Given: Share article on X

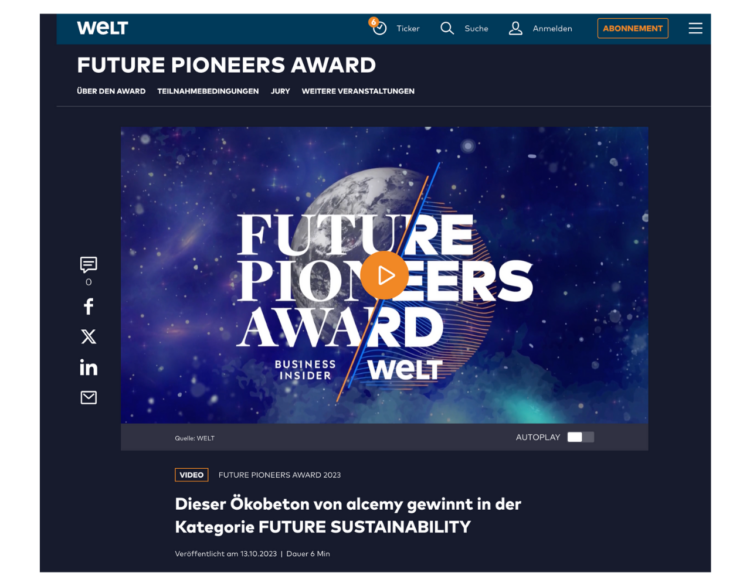Looking at the screenshot, I should click(88, 337).
